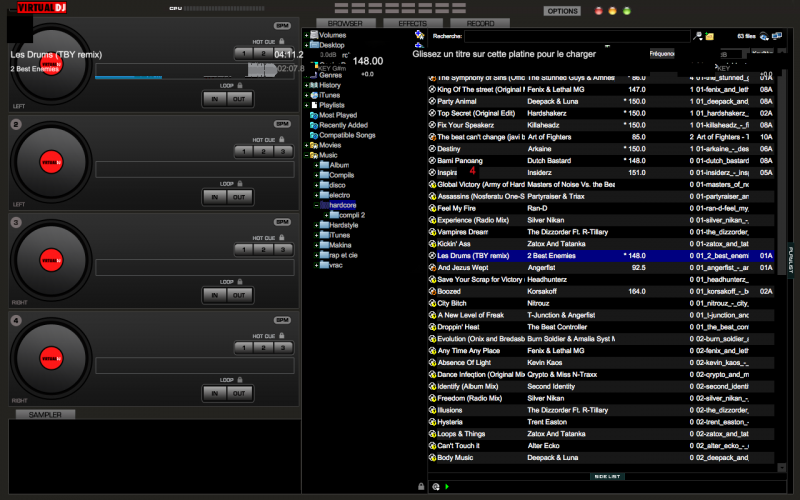Set loop IN point on deck 3
Image resolution: width=800 pixels, height=500 pixels.
tap(214, 295)
